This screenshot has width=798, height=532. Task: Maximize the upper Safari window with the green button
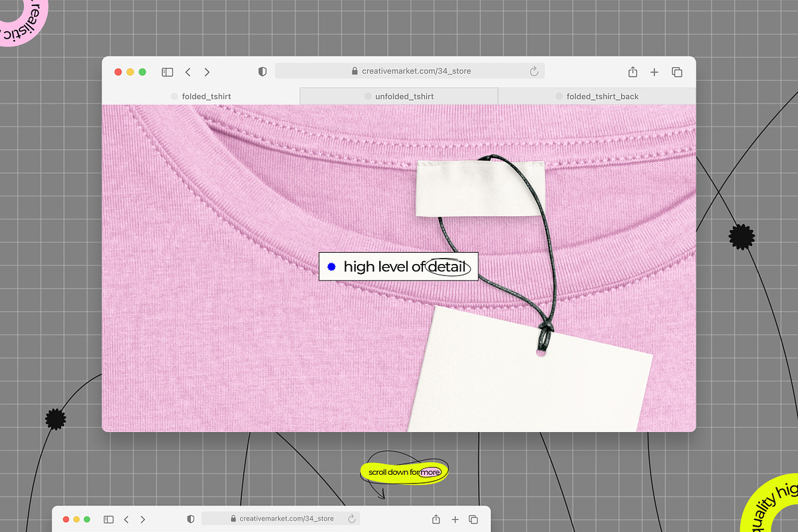(142, 72)
